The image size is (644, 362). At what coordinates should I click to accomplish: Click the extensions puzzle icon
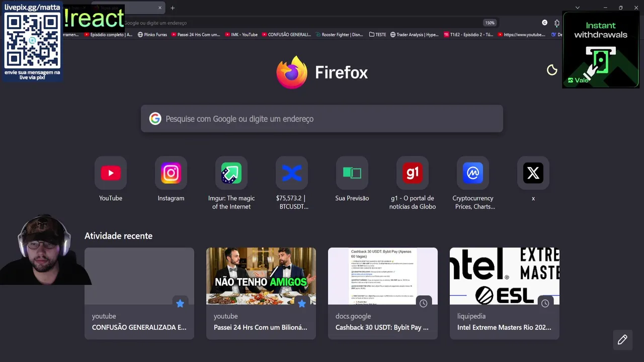pyautogui.click(x=556, y=23)
